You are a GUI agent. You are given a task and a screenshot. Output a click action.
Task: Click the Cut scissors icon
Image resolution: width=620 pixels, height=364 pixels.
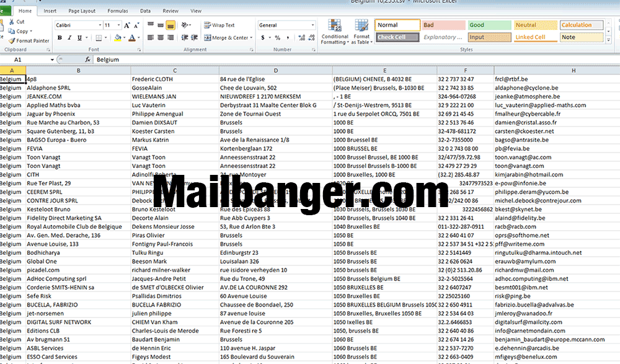11,22
